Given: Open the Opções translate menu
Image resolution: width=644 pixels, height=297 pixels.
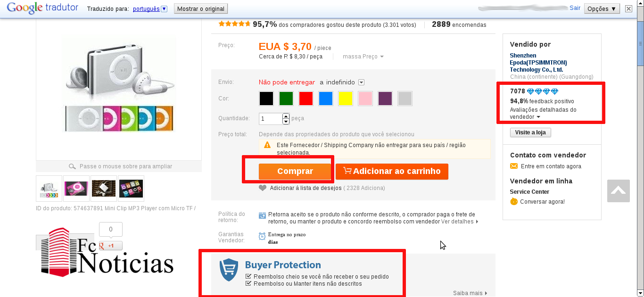Looking at the screenshot, I should 601,8.
